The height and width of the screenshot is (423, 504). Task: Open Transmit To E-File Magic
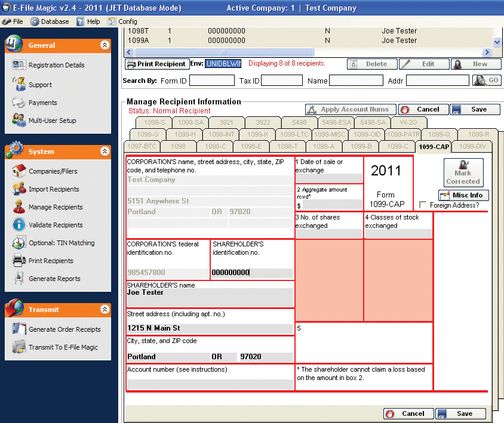pyautogui.click(x=63, y=347)
